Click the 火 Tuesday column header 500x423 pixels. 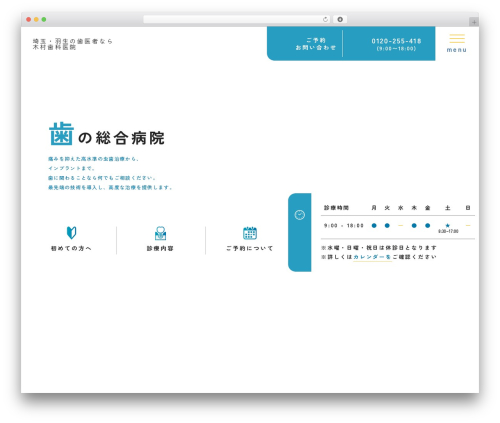point(387,208)
